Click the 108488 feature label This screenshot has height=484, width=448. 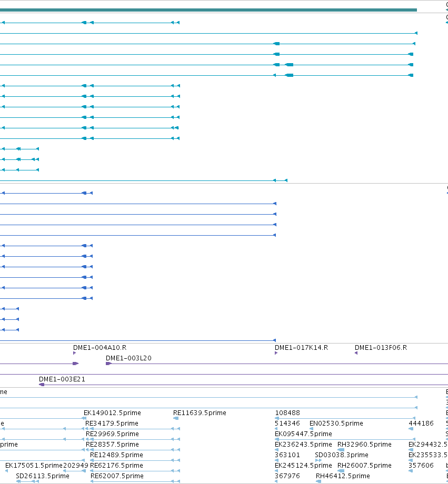(x=287, y=412)
